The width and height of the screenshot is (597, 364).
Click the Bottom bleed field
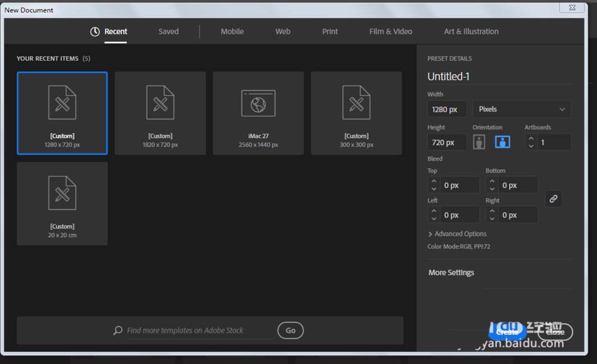click(x=518, y=185)
